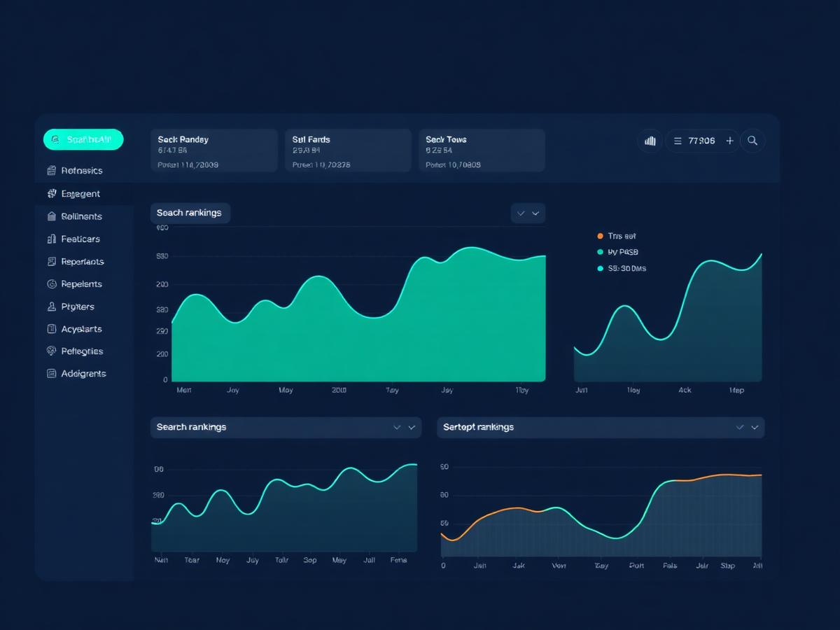The width and height of the screenshot is (840, 630).
Task: Toggle the orange Tms set legend dot
Action: tap(600, 236)
